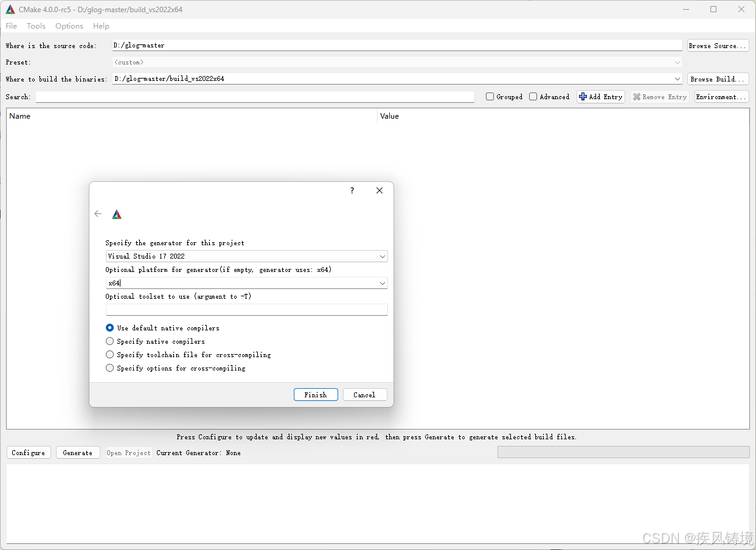Expand the x64 platform dropdown
The image size is (756, 550).
(x=383, y=284)
